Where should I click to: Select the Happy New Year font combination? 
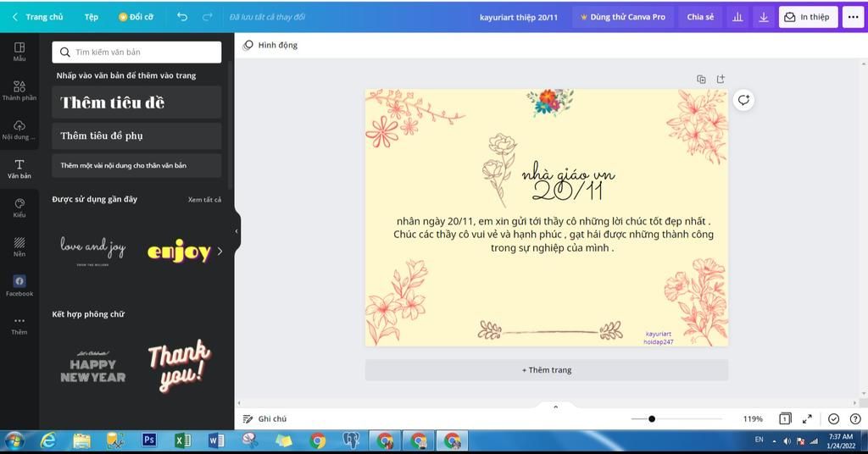click(93, 367)
